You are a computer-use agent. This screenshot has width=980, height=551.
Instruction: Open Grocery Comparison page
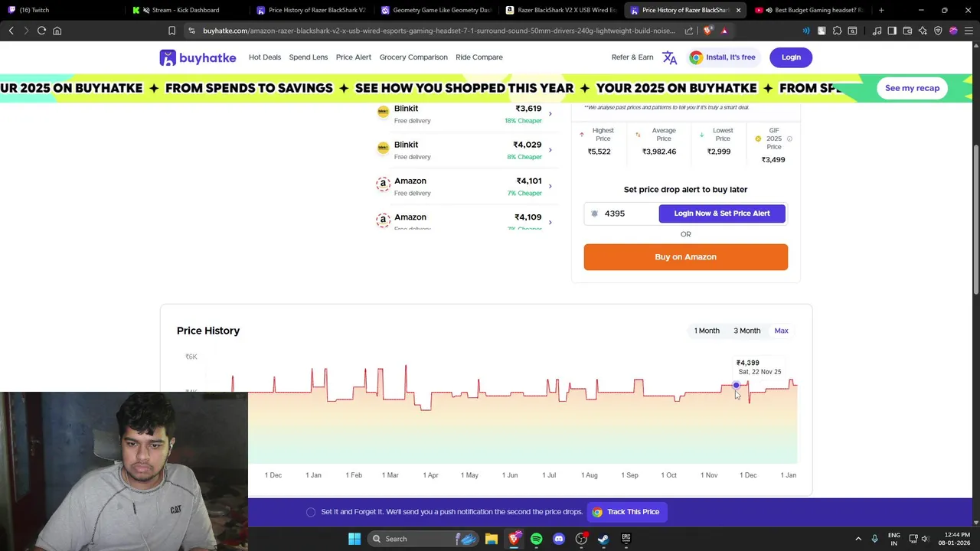click(x=413, y=57)
